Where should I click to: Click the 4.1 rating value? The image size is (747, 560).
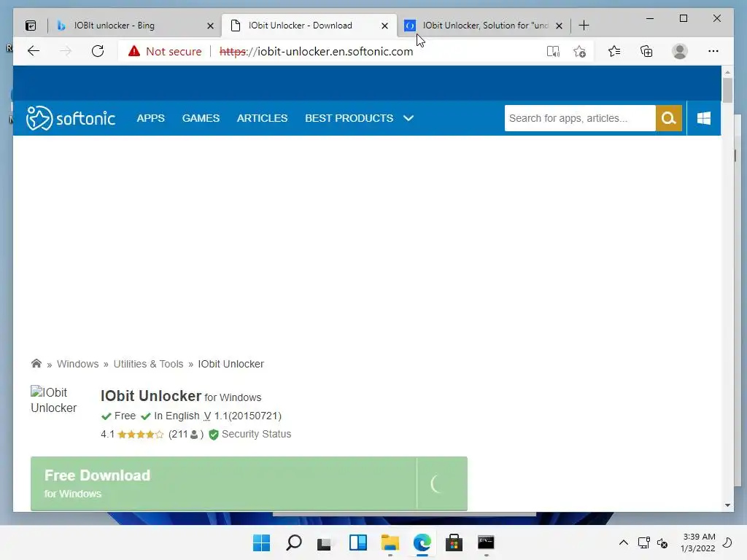pos(108,435)
